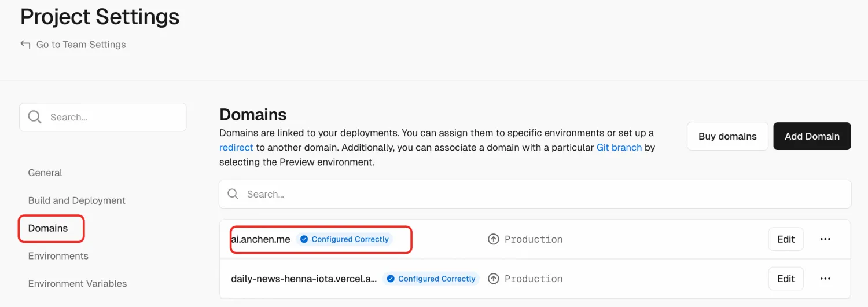Select Domains in the sidebar
Image resolution: width=868 pixels, height=307 pixels.
(x=48, y=228)
